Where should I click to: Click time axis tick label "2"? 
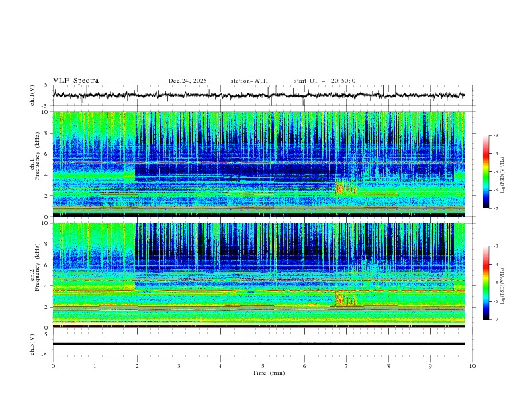(137, 366)
